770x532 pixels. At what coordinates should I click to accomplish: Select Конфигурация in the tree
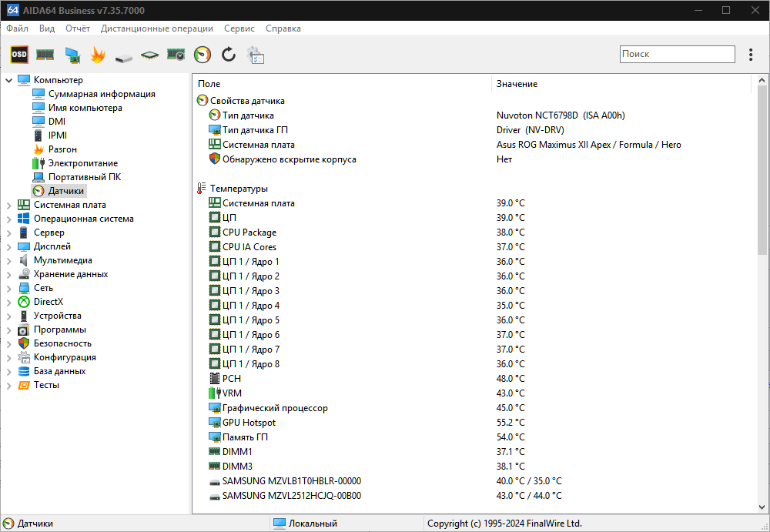[x=65, y=357]
